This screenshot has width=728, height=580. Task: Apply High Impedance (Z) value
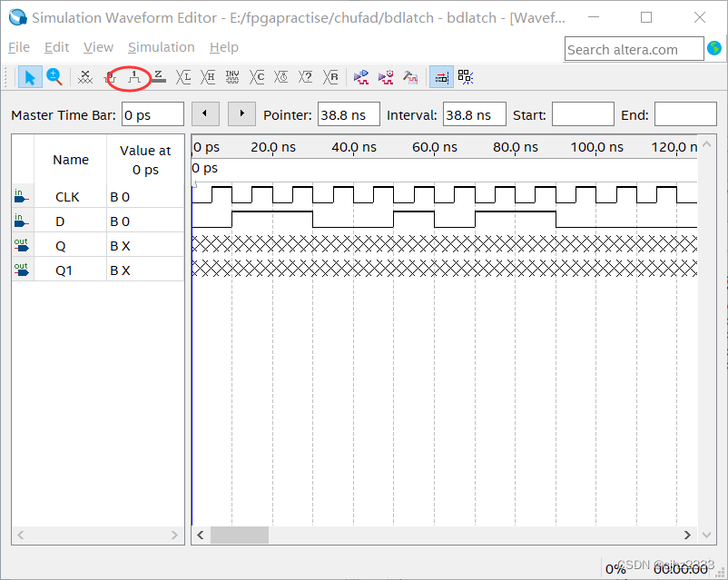[158, 77]
